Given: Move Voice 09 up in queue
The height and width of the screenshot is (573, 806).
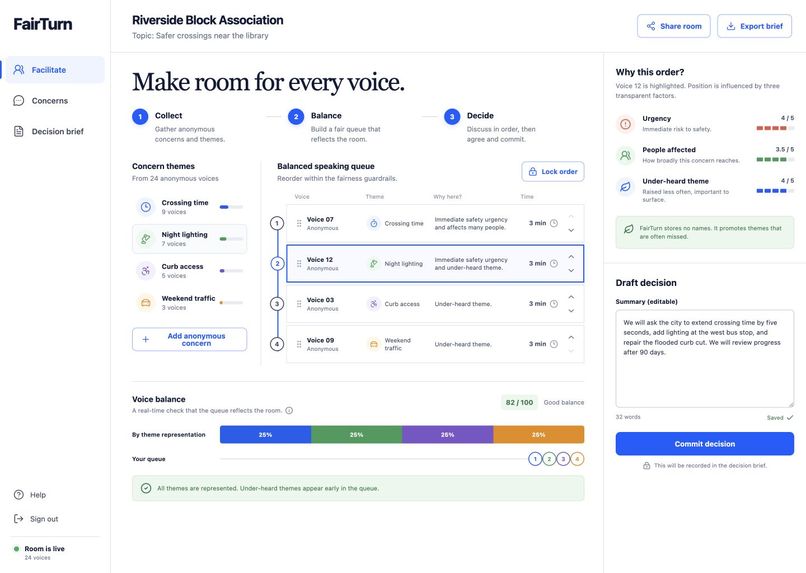Looking at the screenshot, I should tap(571, 337).
